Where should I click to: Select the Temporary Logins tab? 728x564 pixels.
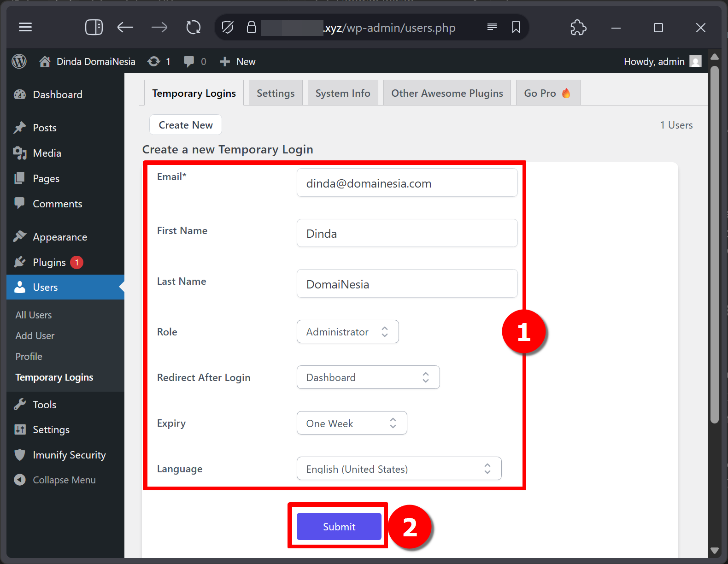coord(194,93)
